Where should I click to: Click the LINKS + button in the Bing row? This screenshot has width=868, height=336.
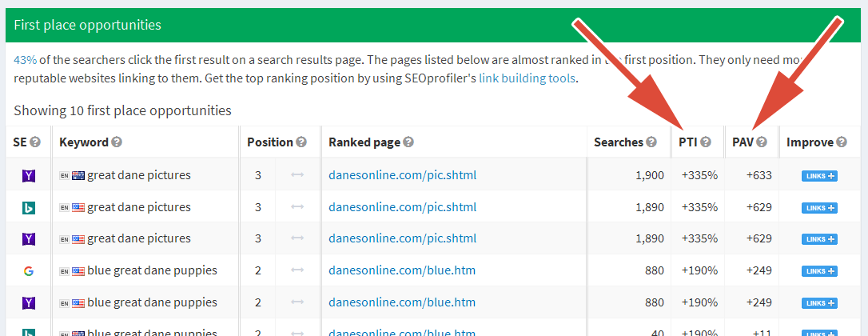click(x=819, y=208)
